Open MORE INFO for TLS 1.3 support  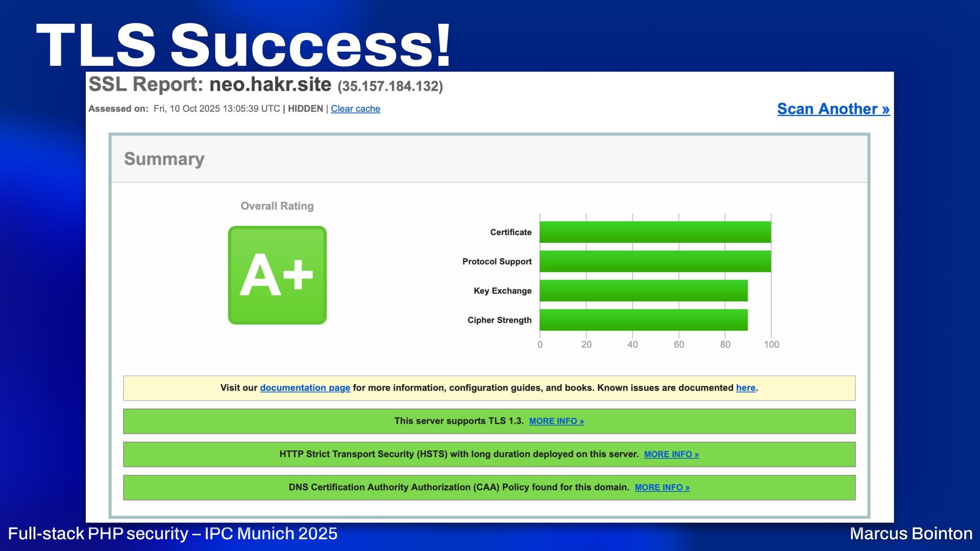click(556, 421)
